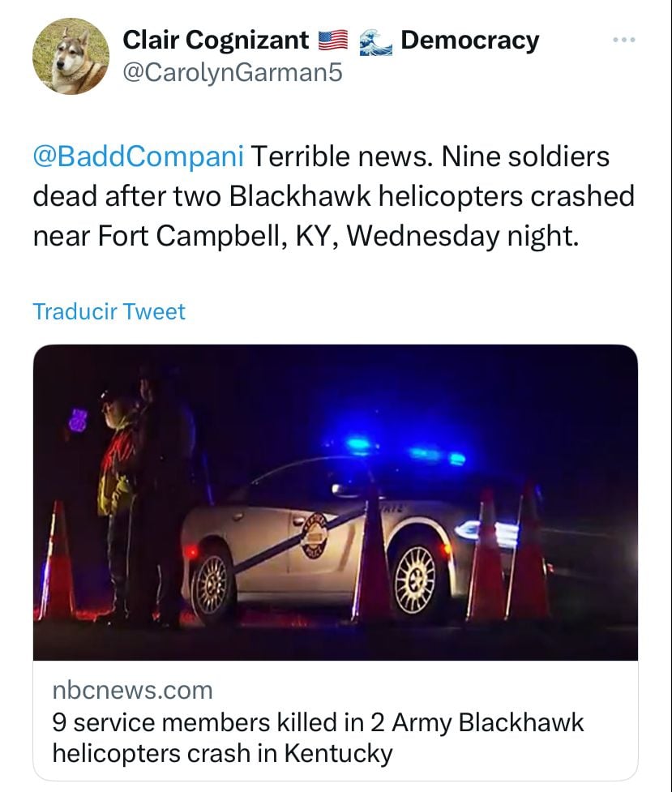The height and width of the screenshot is (792, 672).
Task: Click 'Wednesday night' in the tweet text
Action: tap(462, 237)
